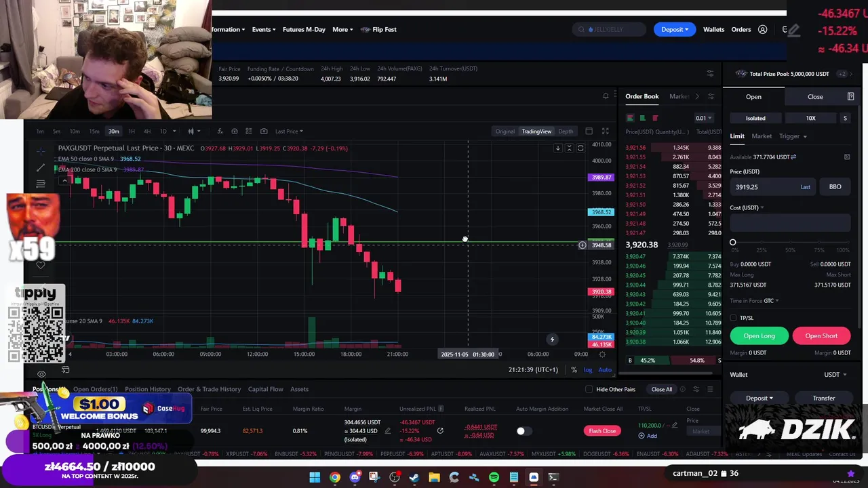The height and width of the screenshot is (488, 868).
Task: Open the indicator templates grid icon
Action: tap(249, 131)
